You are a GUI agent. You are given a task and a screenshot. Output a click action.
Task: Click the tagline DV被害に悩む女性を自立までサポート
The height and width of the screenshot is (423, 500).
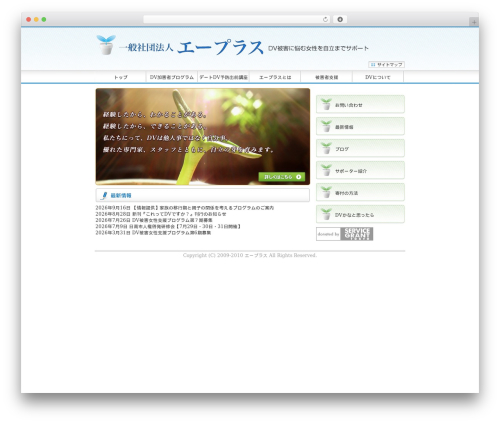pos(318,48)
